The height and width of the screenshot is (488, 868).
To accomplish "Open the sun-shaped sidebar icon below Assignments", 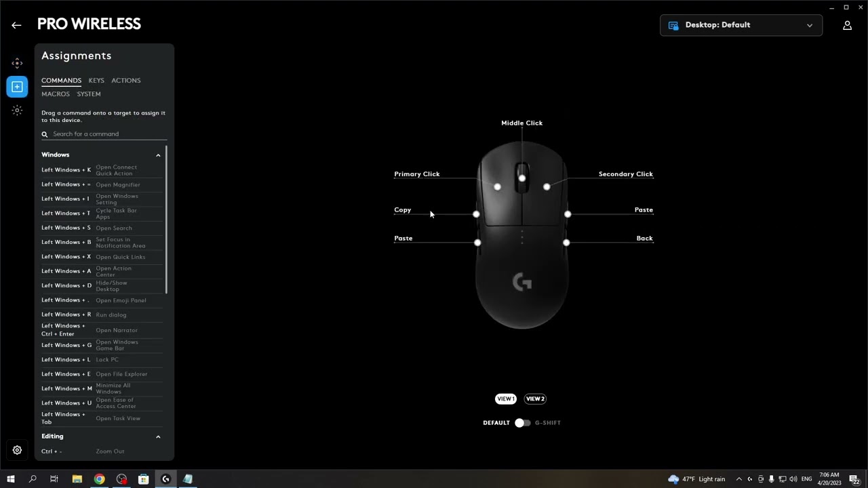I will coord(17,110).
